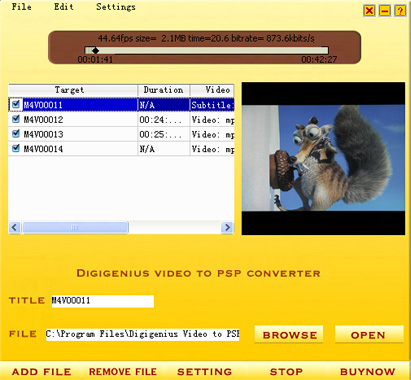
Task: Click the red X close icon
Action: (x=369, y=11)
